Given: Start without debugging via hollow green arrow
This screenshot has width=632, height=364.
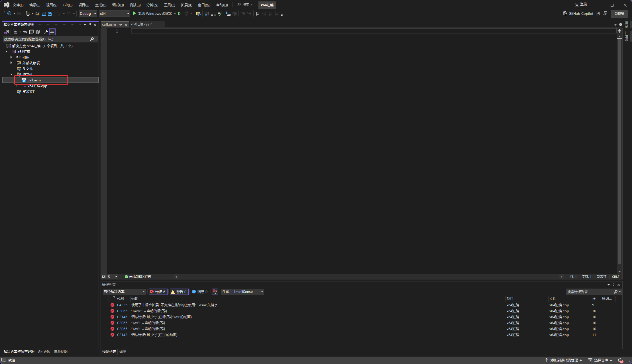Looking at the screenshot, I should 180,14.
